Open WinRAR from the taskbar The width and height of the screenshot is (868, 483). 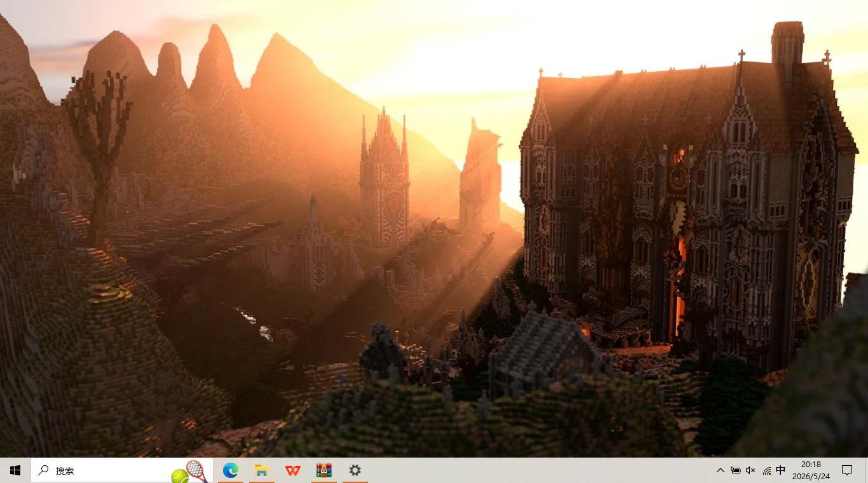point(324,470)
